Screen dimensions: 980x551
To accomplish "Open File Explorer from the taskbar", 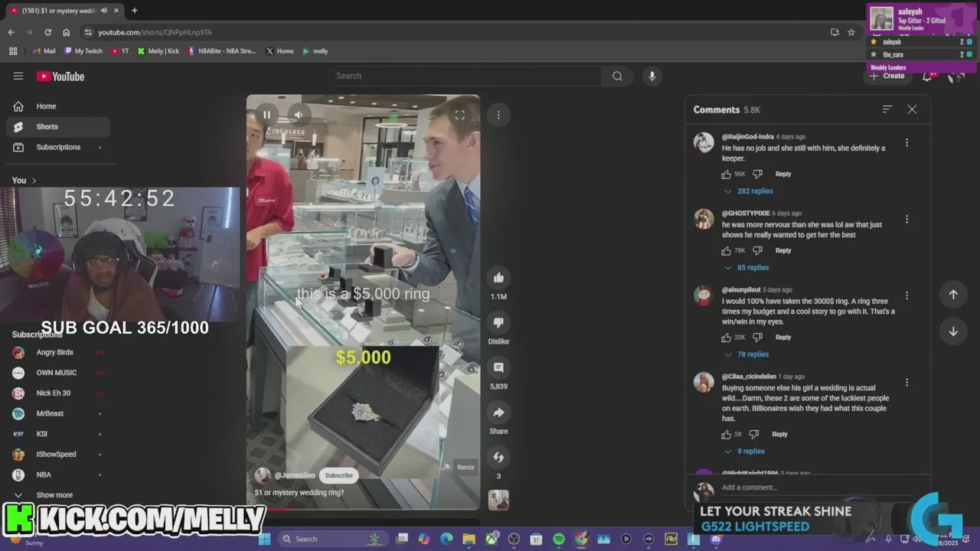I will 469,539.
